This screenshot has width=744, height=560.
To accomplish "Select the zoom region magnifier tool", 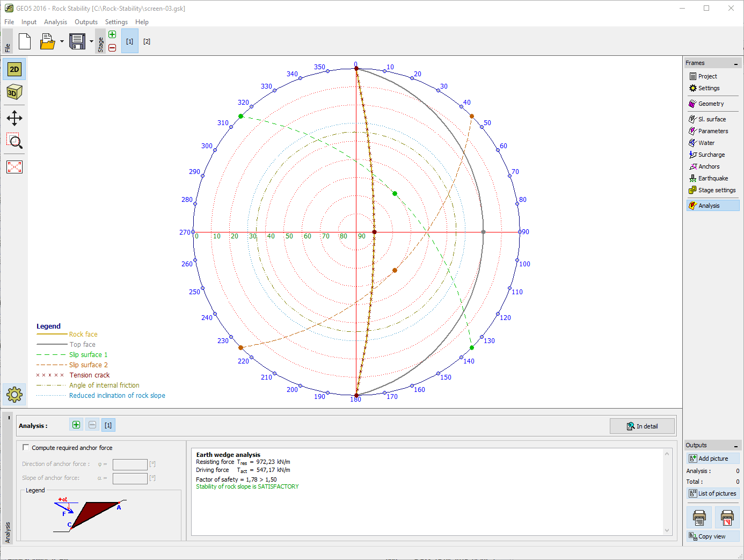I will pos(14,142).
